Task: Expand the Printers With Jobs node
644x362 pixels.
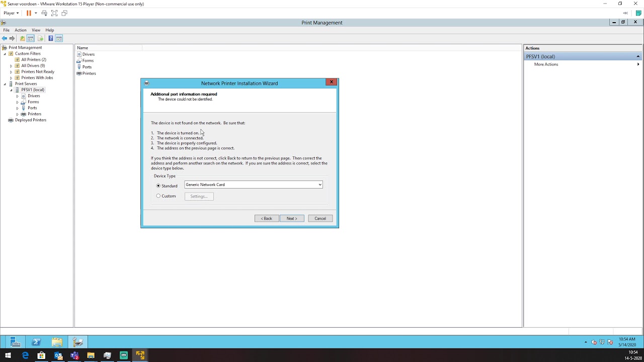Action: [11, 78]
